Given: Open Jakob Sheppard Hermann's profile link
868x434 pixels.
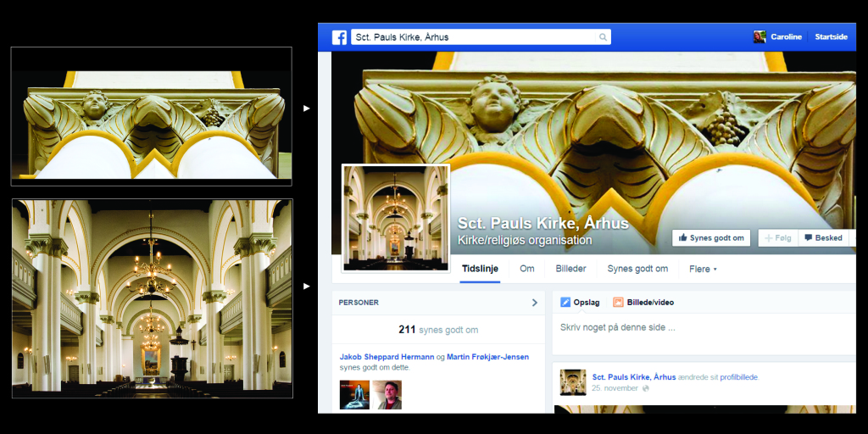Looking at the screenshot, I should coord(387,357).
